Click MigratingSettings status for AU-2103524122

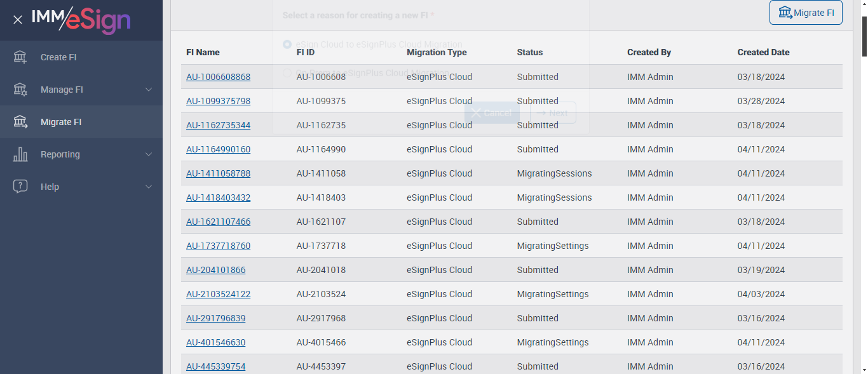click(553, 294)
